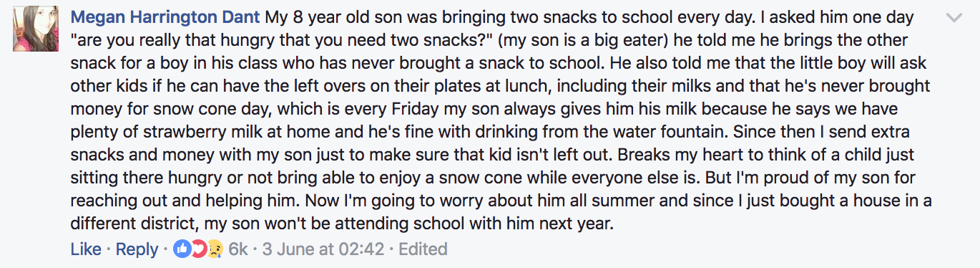
Task: Expand the comment options chevron
Action: point(954,16)
